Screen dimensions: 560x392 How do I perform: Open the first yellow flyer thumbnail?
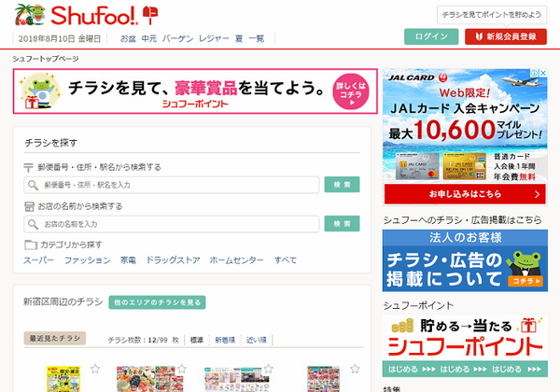click(x=63, y=379)
